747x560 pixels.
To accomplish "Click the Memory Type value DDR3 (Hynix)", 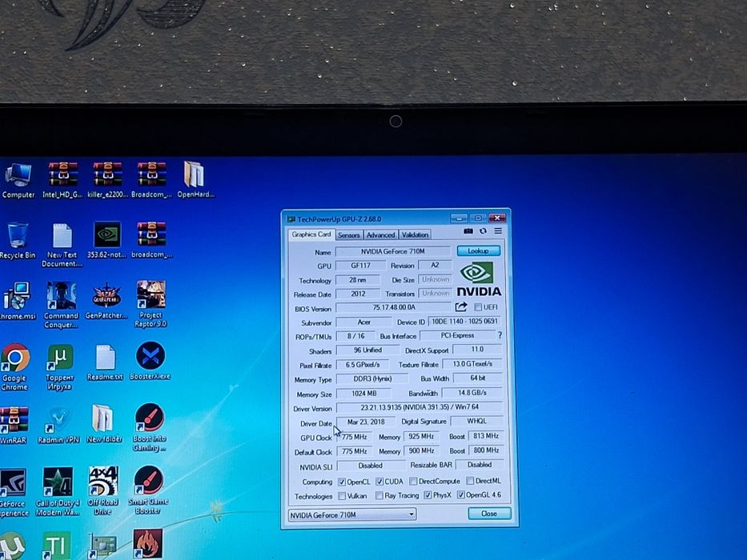I will tap(372, 379).
